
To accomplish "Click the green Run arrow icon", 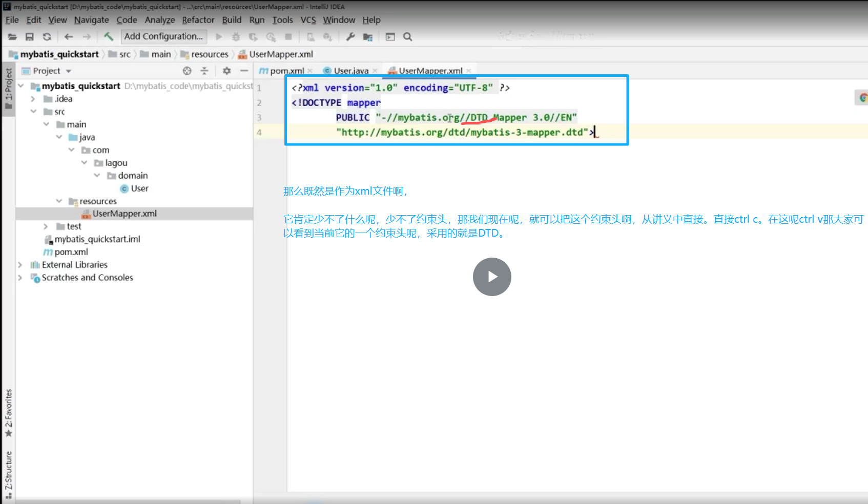I will pos(219,37).
